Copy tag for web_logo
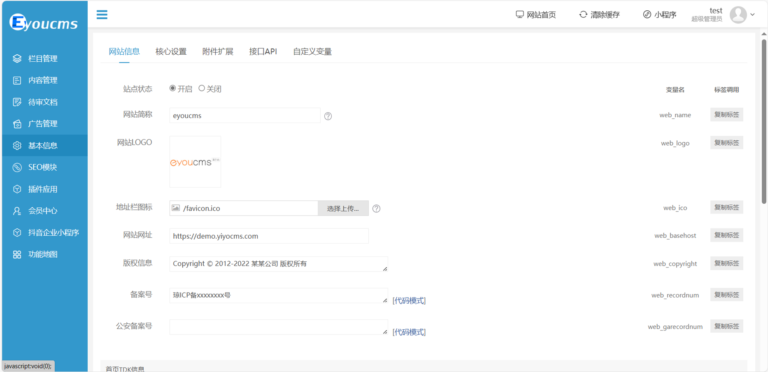 point(727,142)
